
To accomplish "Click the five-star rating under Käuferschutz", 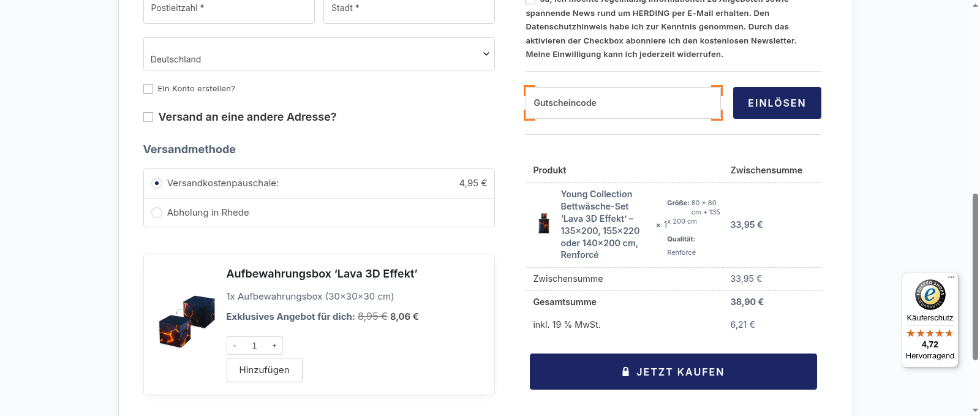I will coord(930,333).
